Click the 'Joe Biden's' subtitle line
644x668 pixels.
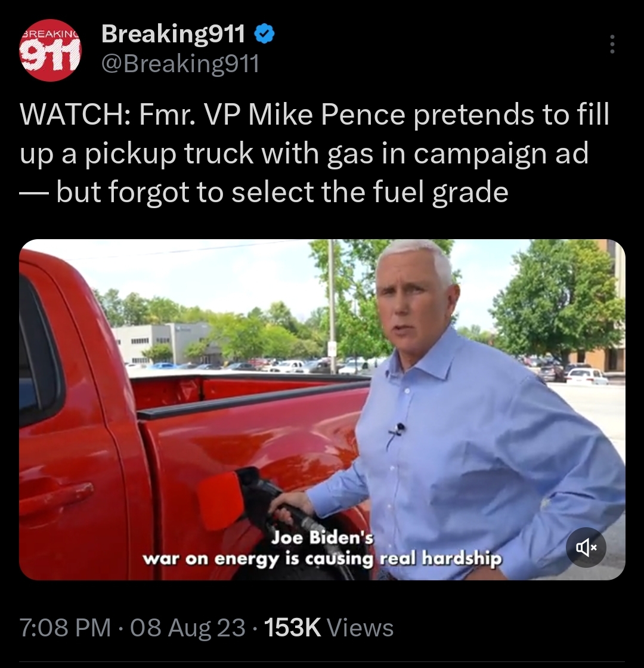(323, 537)
